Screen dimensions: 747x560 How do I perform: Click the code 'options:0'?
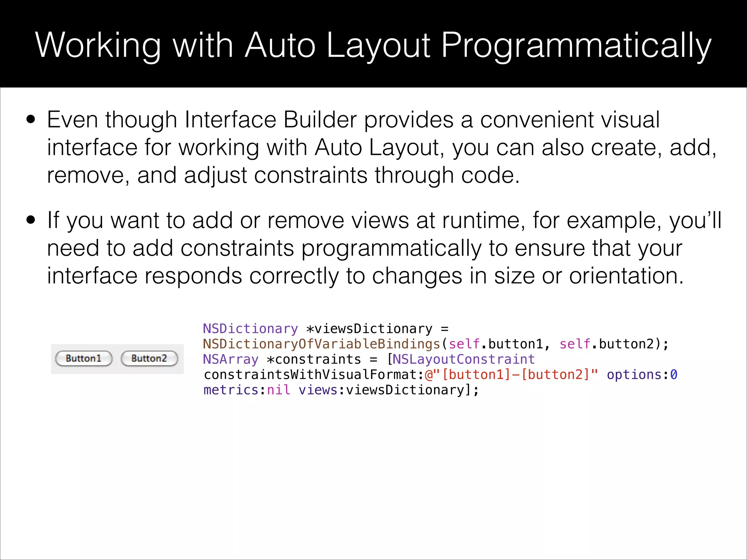point(642,375)
